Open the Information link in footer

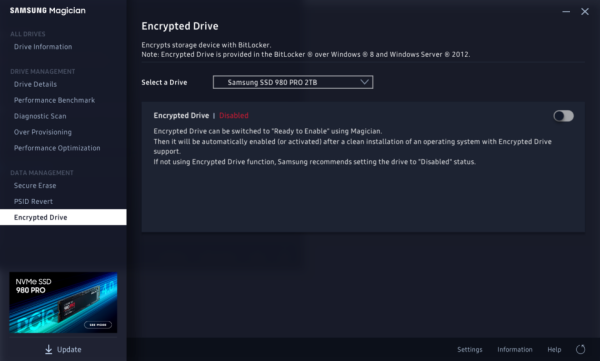tap(515, 350)
